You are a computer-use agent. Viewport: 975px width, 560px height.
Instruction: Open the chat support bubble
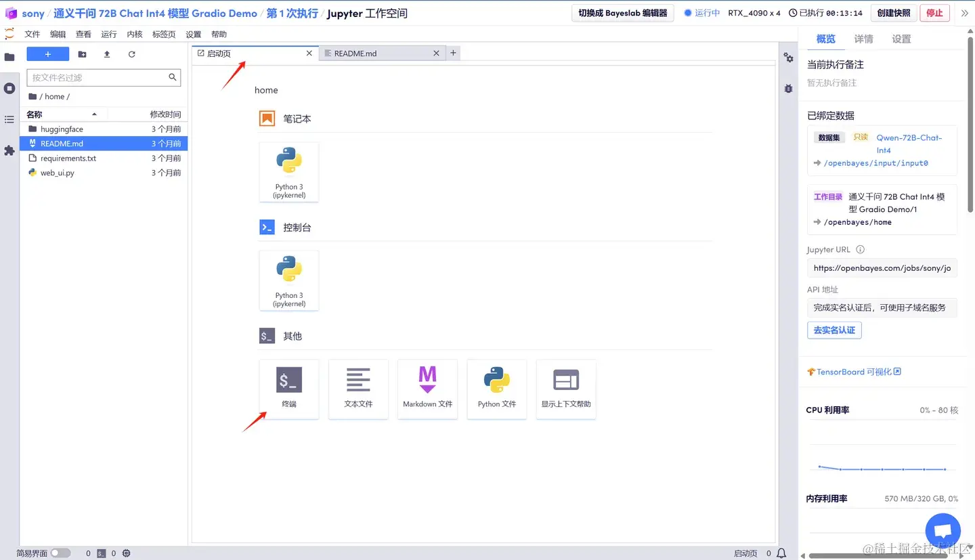942,530
